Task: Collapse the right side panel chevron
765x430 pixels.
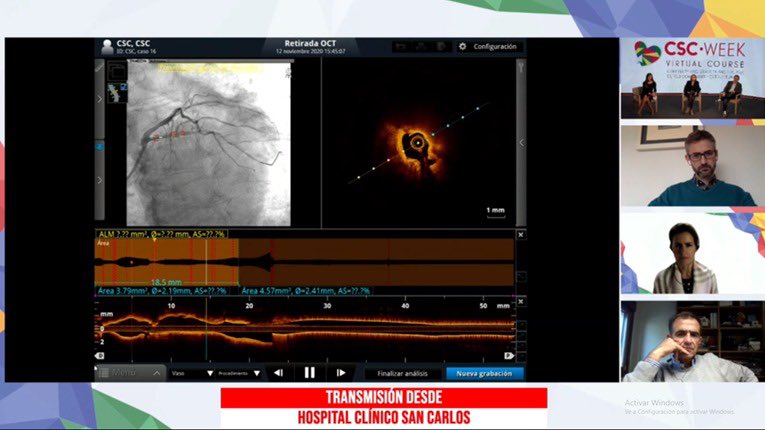Action: click(x=521, y=143)
